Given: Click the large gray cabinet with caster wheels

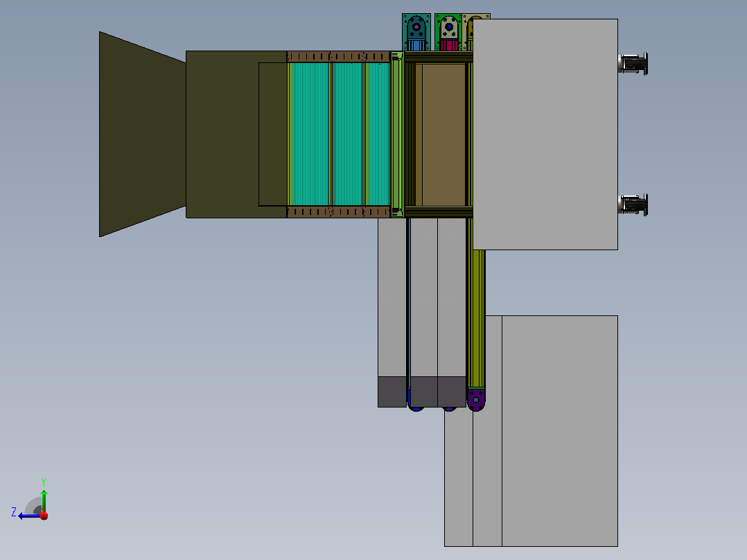Looking at the screenshot, I should click(x=545, y=134).
